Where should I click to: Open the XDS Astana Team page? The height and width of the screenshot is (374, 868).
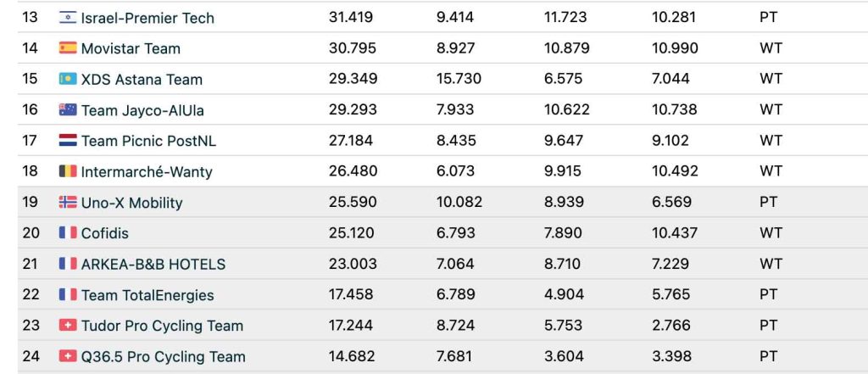(x=142, y=80)
